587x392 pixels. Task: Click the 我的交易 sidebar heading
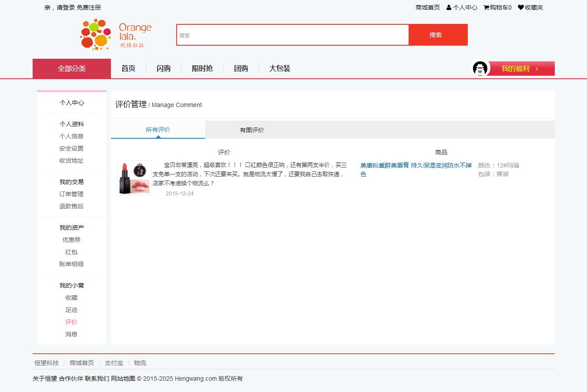72,182
